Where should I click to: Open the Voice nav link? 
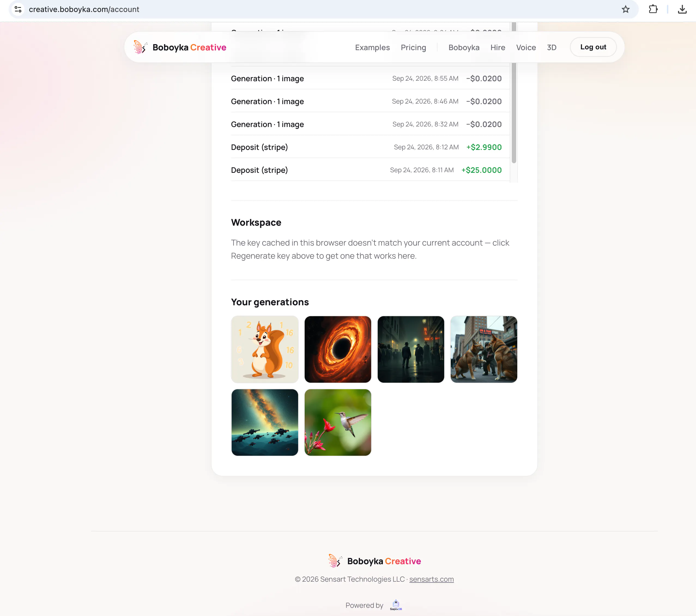[526, 47]
